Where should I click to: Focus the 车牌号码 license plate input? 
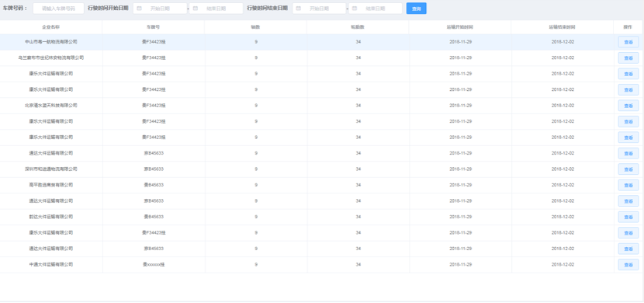tap(58, 9)
